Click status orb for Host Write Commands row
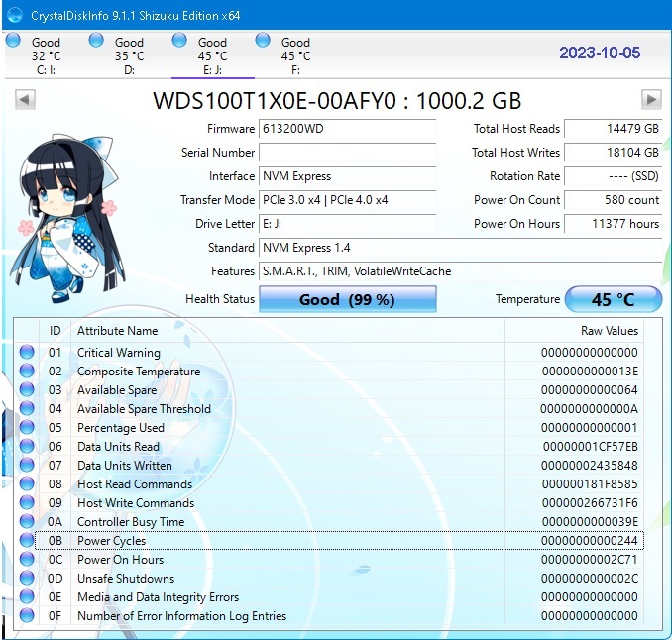Image resolution: width=672 pixels, height=640 pixels. (27, 503)
